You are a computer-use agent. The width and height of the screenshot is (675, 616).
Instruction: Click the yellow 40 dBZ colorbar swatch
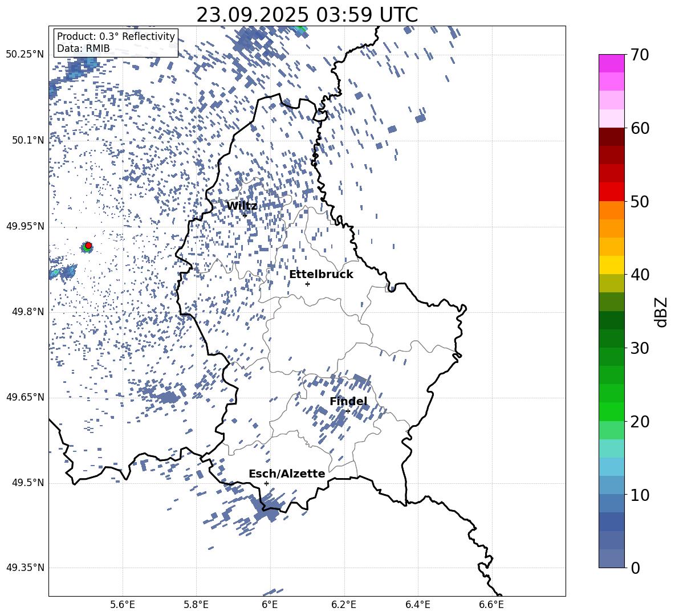click(x=611, y=265)
